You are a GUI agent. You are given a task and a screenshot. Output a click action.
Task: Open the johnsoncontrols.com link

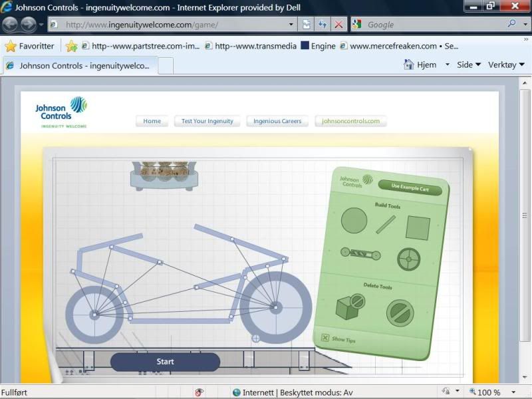(x=350, y=121)
